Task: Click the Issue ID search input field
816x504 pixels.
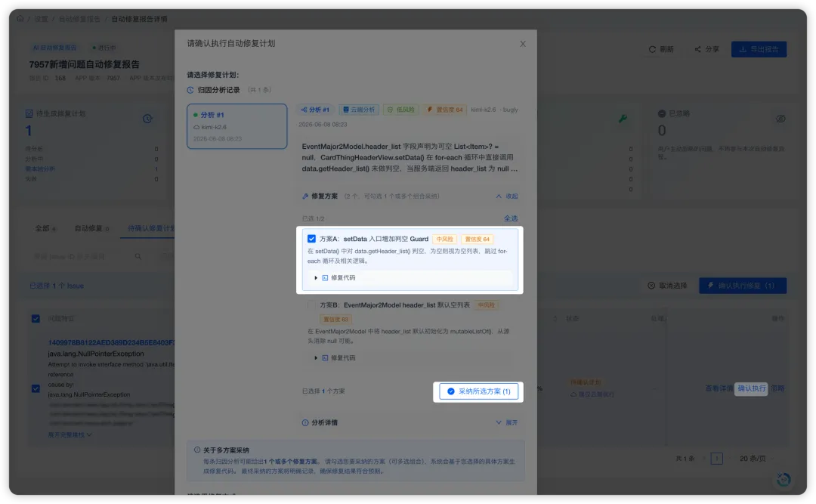Action: click(81, 257)
